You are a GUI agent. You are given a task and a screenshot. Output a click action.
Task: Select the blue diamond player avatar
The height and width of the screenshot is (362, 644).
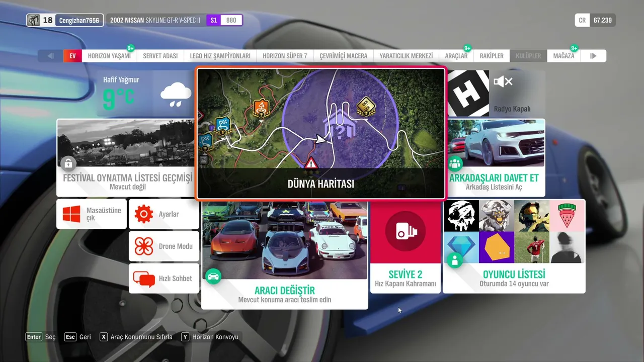click(461, 247)
